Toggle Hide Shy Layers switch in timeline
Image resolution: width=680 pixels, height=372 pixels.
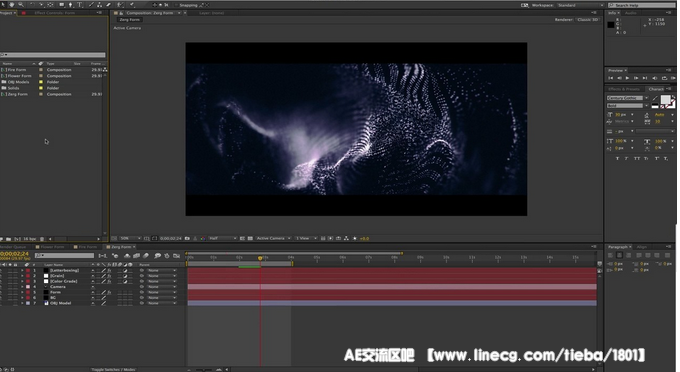[x=127, y=256]
